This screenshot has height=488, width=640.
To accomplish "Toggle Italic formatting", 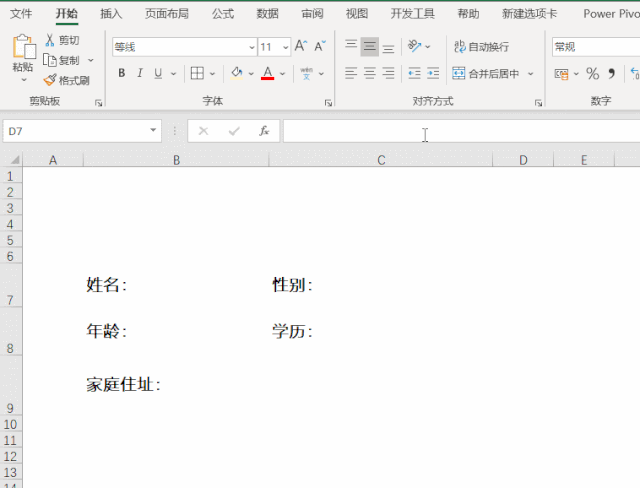I will pyautogui.click(x=140, y=73).
